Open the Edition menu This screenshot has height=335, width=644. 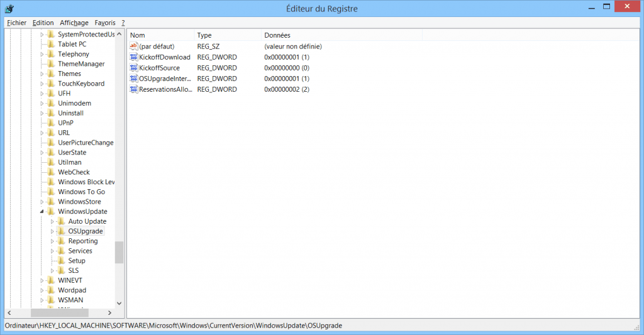pos(43,23)
